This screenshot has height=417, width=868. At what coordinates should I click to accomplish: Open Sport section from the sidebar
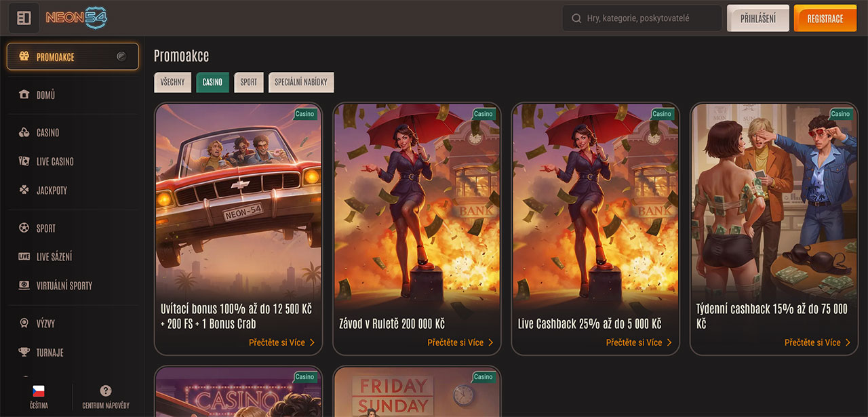click(73, 229)
